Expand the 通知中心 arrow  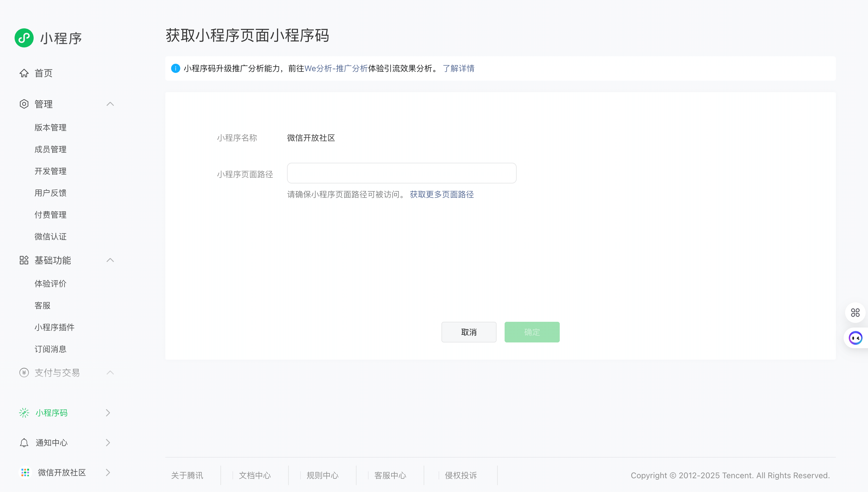tap(108, 443)
